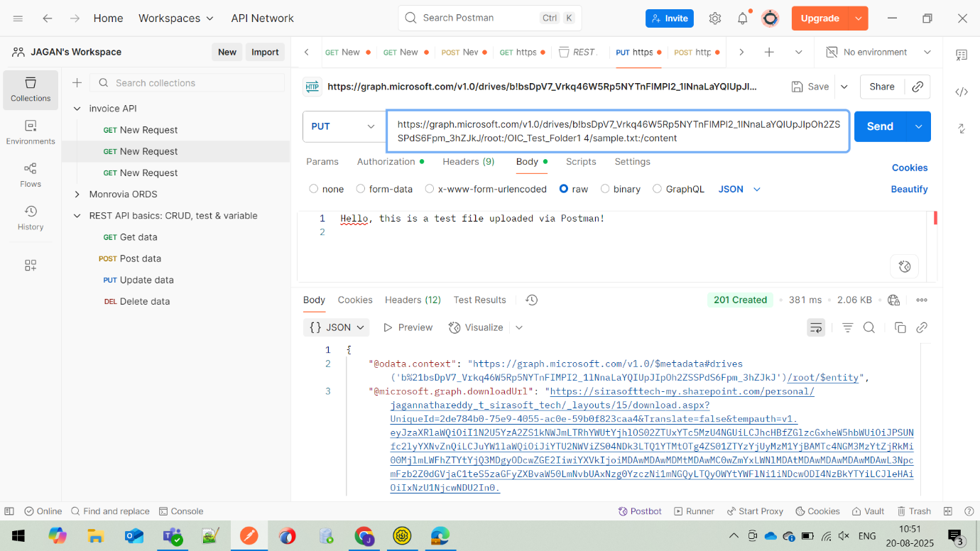This screenshot has width=980, height=551.
Task: Click the Invite button
Action: [x=670, y=18]
